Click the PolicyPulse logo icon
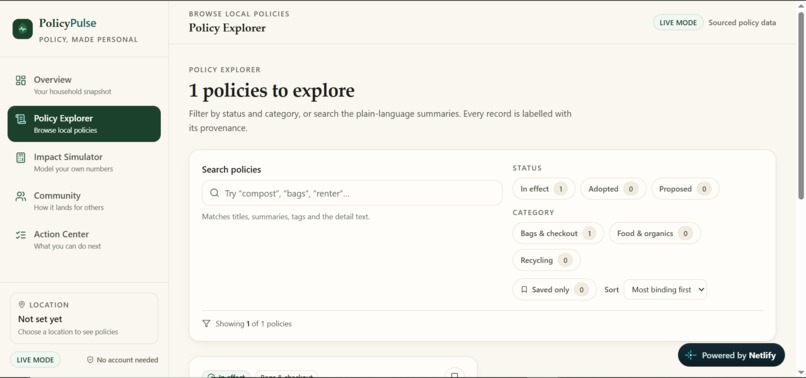The height and width of the screenshot is (378, 806). (x=23, y=29)
